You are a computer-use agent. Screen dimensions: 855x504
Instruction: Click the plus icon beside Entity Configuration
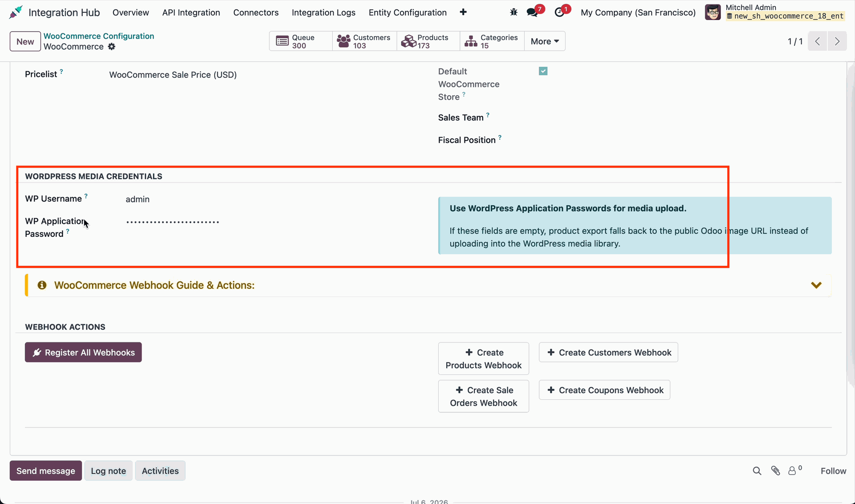point(463,12)
